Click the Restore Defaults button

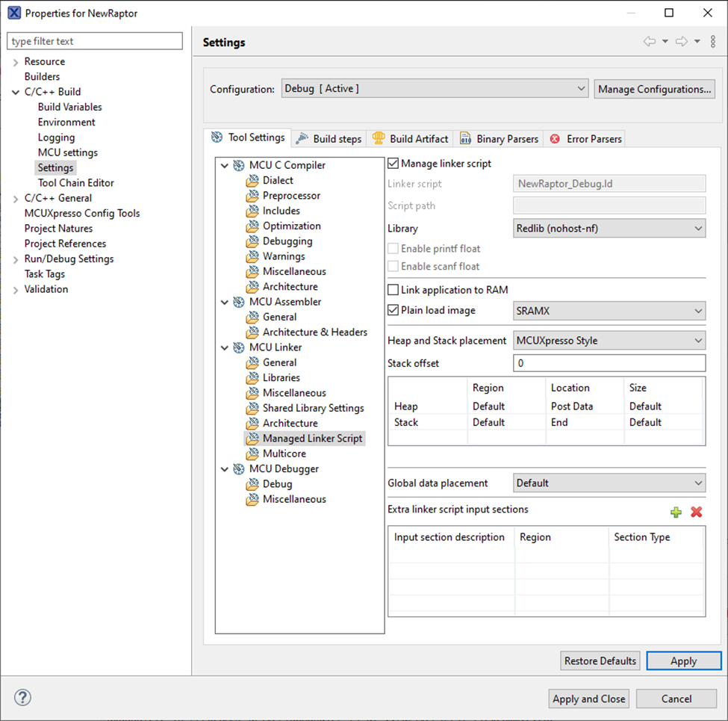click(600, 660)
